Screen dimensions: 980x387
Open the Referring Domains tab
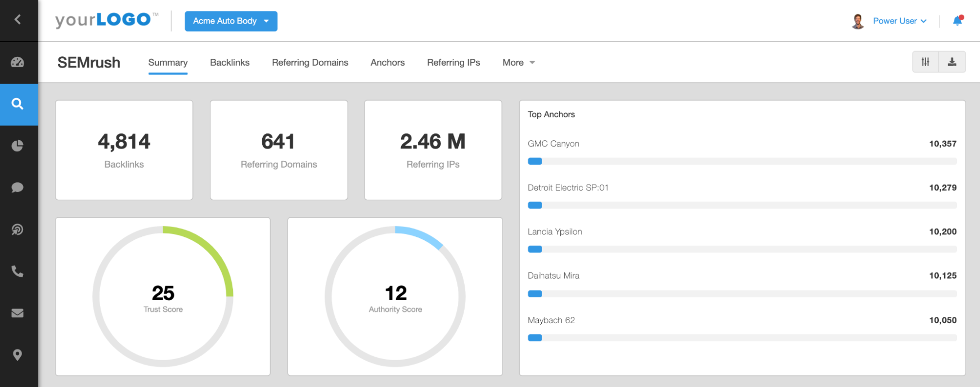310,62
